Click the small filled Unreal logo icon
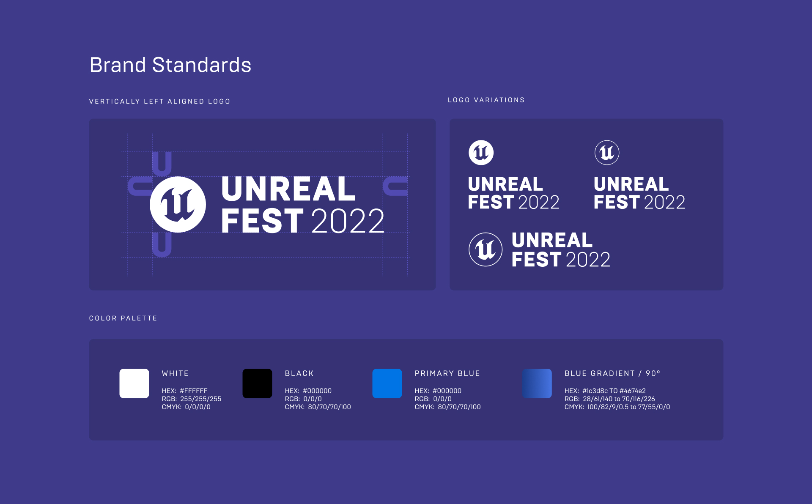Viewport: 812px width, 504px height. [481, 153]
